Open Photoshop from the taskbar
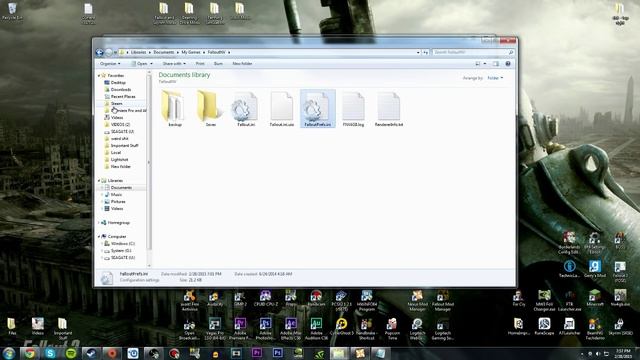The image size is (640, 360). coord(278,353)
